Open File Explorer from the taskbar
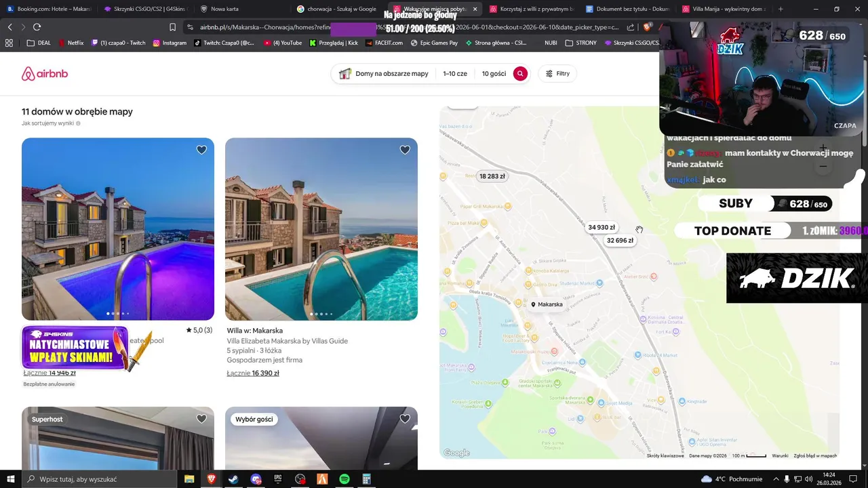This screenshot has width=868, height=488. click(x=189, y=479)
